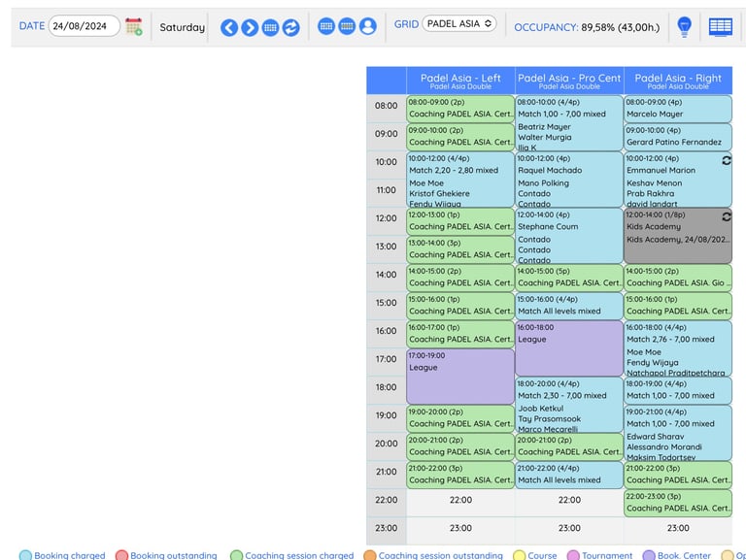Open 21:00-22:00 (3p) coaching in Right court
Screen dimensions: 746x560
coord(678,475)
